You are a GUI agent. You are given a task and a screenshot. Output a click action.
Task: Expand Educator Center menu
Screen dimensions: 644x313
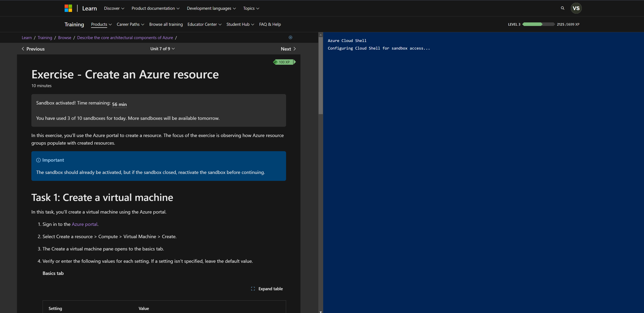point(204,24)
